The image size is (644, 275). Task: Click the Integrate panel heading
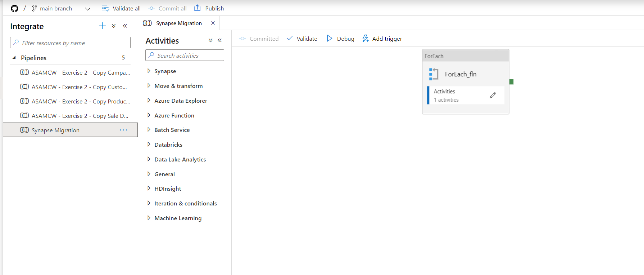coord(27,26)
